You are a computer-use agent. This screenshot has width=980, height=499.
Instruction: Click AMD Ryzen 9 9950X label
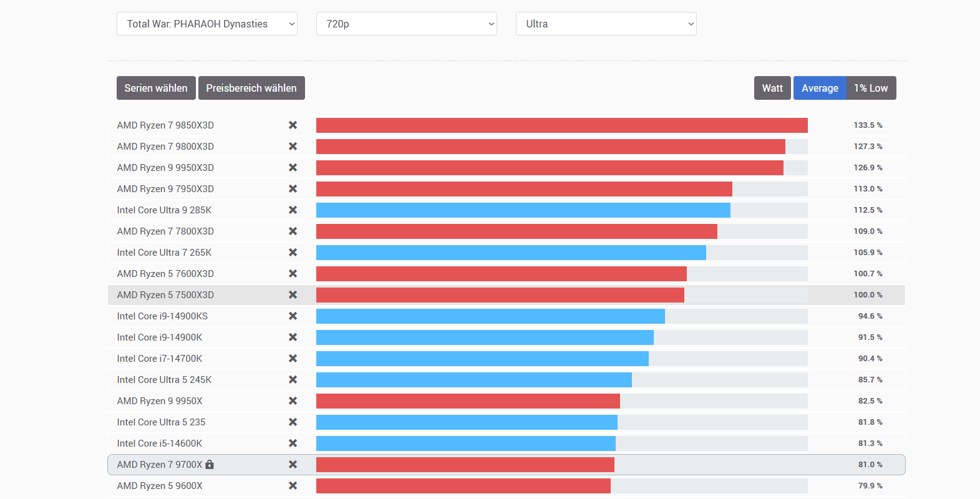pyautogui.click(x=160, y=401)
